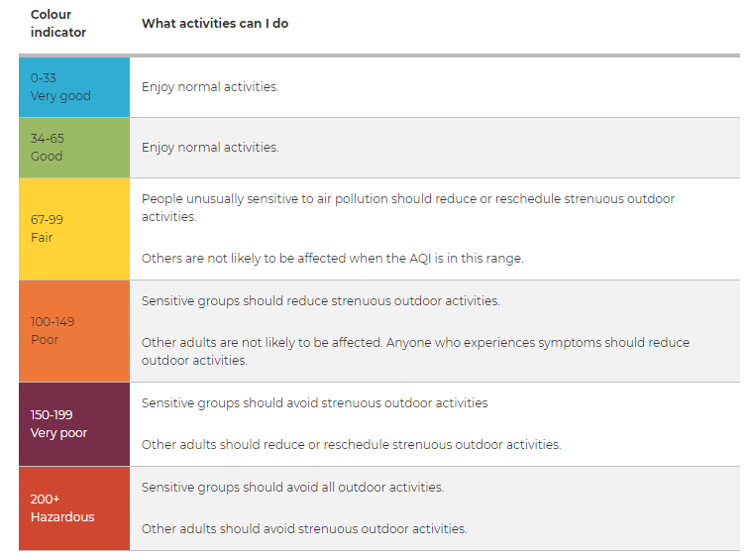The height and width of the screenshot is (560, 750).
Task: Click the maroon 150-199 Very poor cell
Action: 74,424
